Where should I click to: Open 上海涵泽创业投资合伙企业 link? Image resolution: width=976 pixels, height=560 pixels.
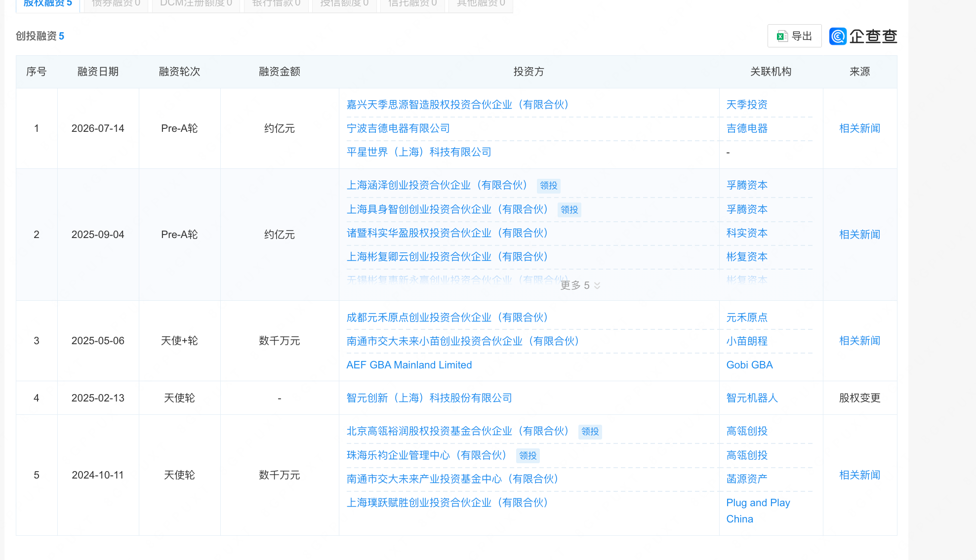(437, 185)
